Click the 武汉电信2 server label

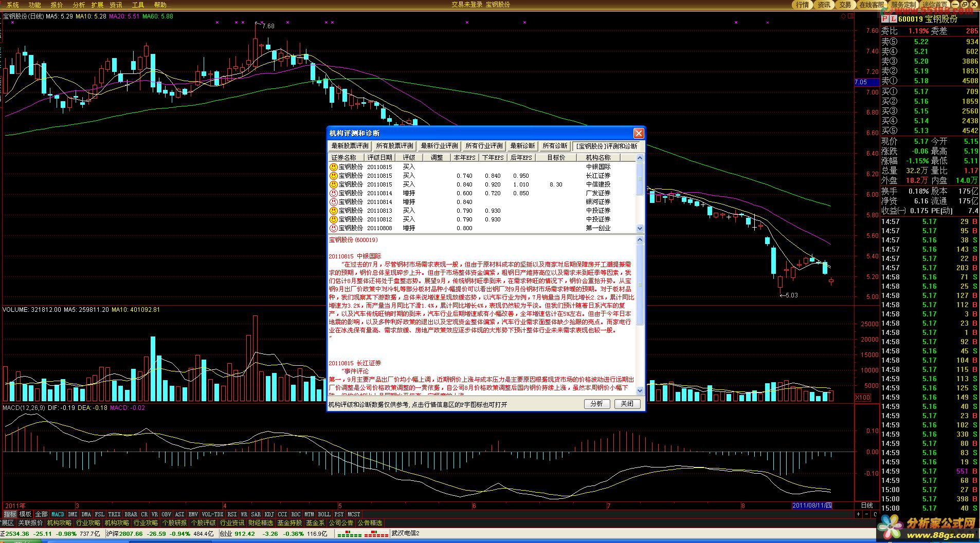click(405, 534)
